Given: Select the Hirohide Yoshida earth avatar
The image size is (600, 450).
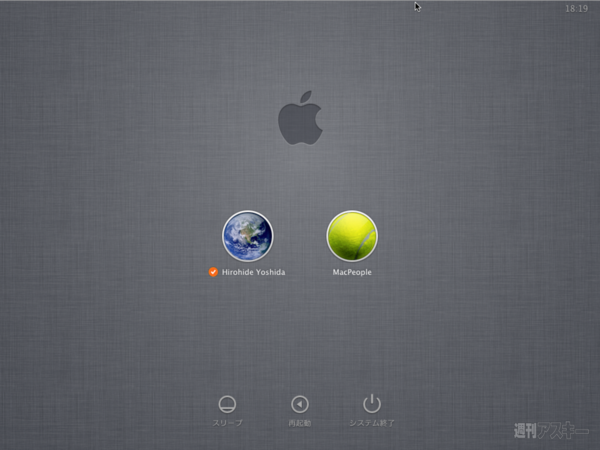Looking at the screenshot, I should point(248,236).
